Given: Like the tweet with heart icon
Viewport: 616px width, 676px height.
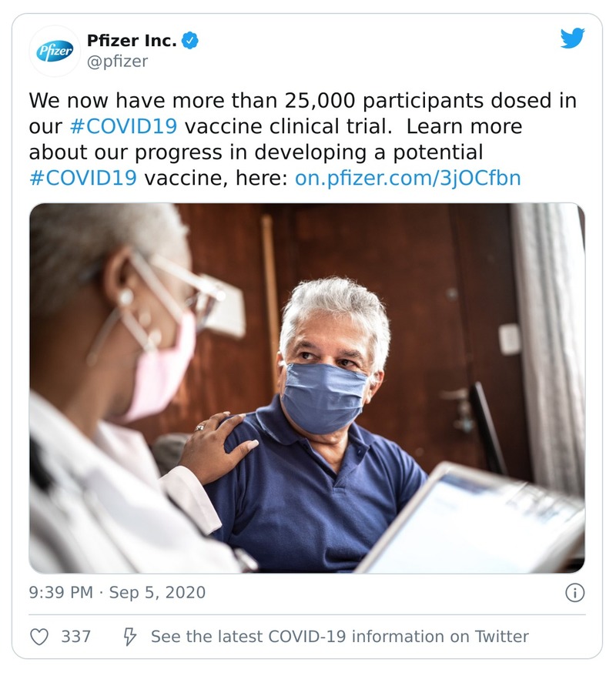Looking at the screenshot, I should click(x=40, y=637).
